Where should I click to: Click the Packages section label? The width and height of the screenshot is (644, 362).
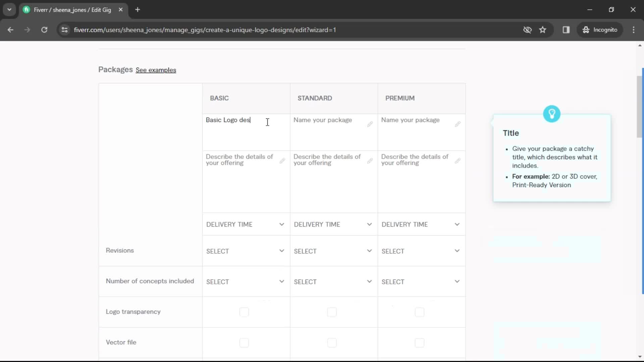(115, 69)
